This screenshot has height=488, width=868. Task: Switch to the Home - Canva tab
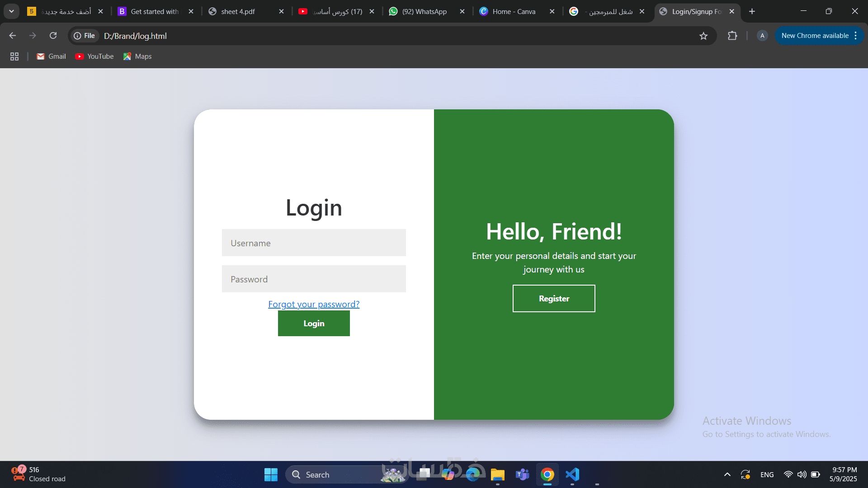514,11
